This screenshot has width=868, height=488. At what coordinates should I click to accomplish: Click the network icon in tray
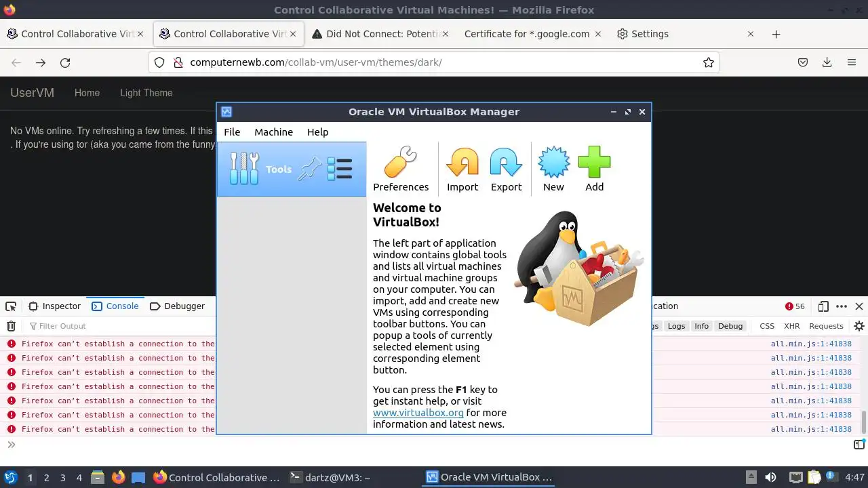(795, 477)
